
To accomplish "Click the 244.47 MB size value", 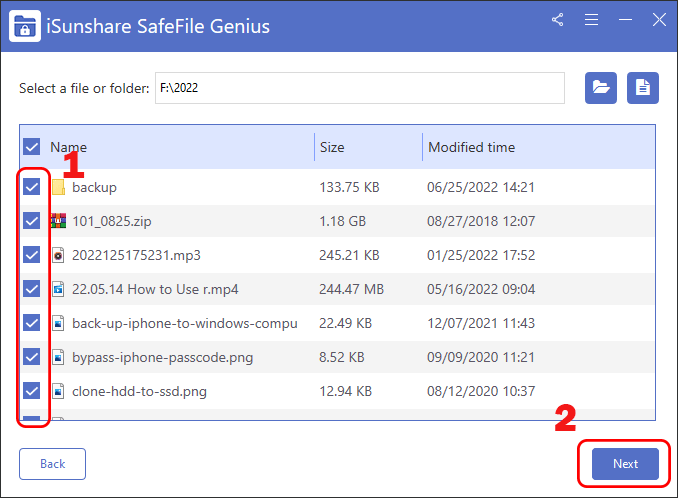I will click(x=351, y=289).
